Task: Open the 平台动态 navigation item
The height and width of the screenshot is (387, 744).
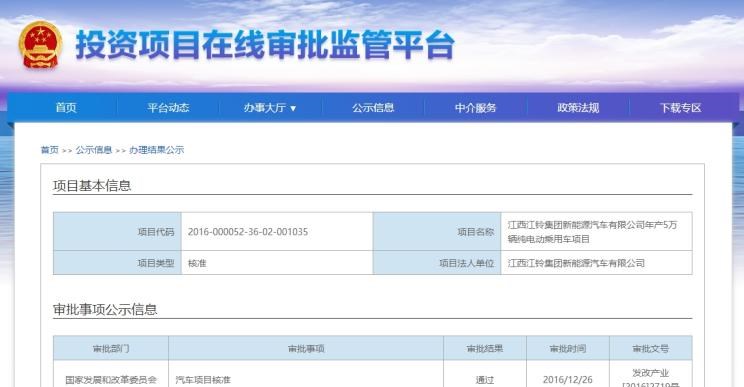Action: point(168,108)
